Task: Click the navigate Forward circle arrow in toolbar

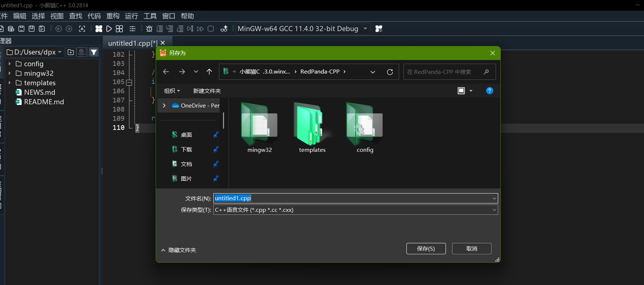Action: [69, 29]
